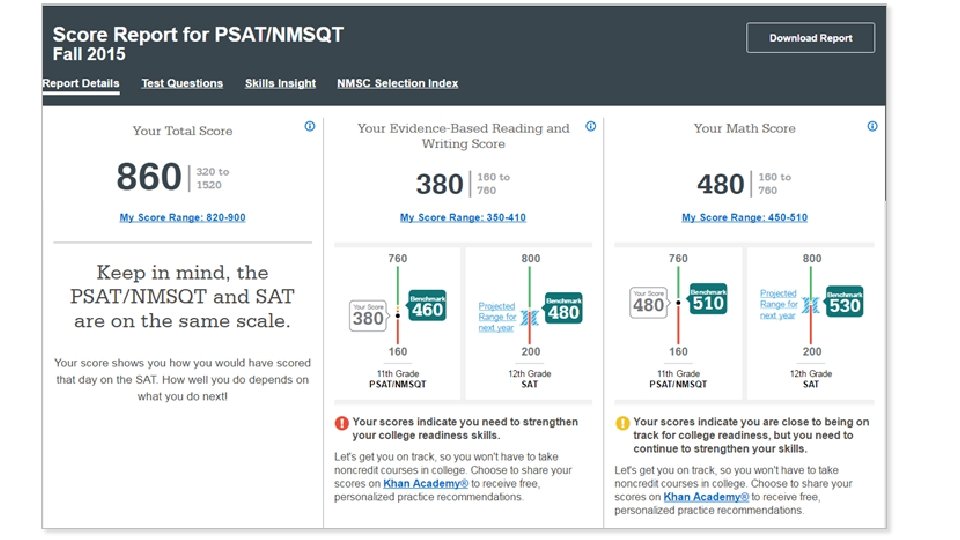Click the info icon next to Your Math Score
The width and height of the screenshot is (960, 540).
pos(872,126)
